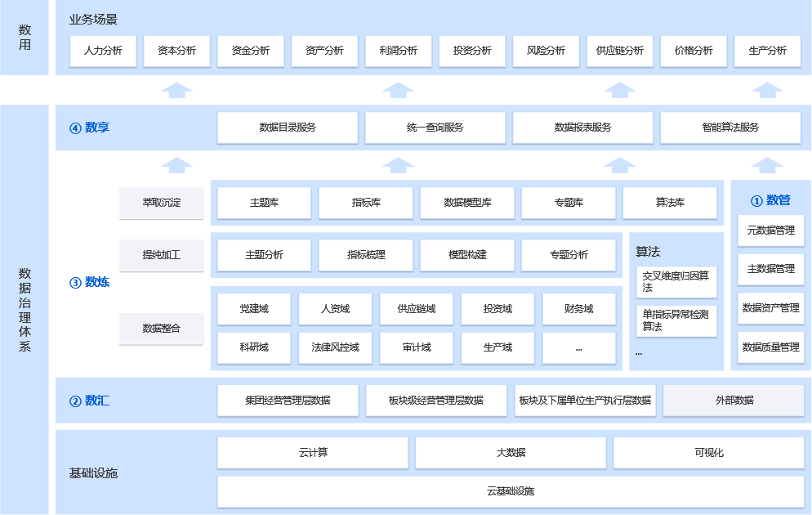812x515 pixels.
Task: Click the 单指标异常检测算法 item
Action: pyautogui.click(x=676, y=320)
